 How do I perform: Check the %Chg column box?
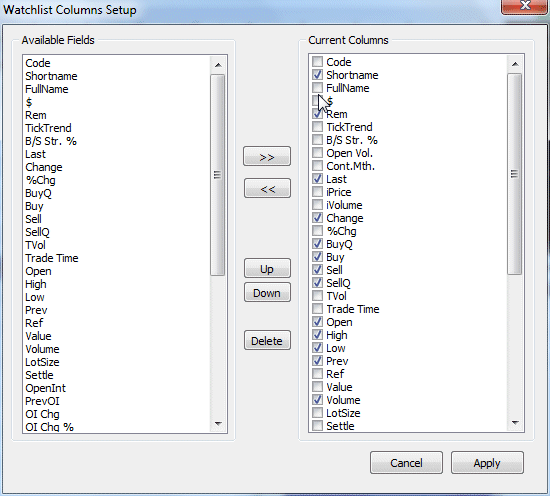[317, 231]
